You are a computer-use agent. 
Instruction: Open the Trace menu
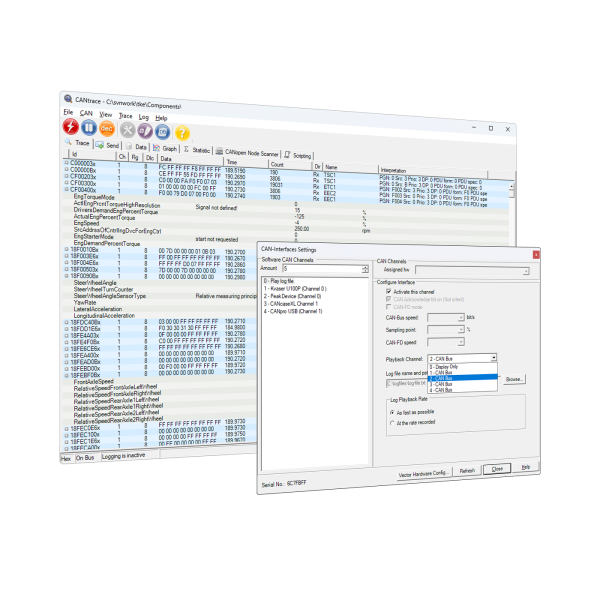coord(125,116)
